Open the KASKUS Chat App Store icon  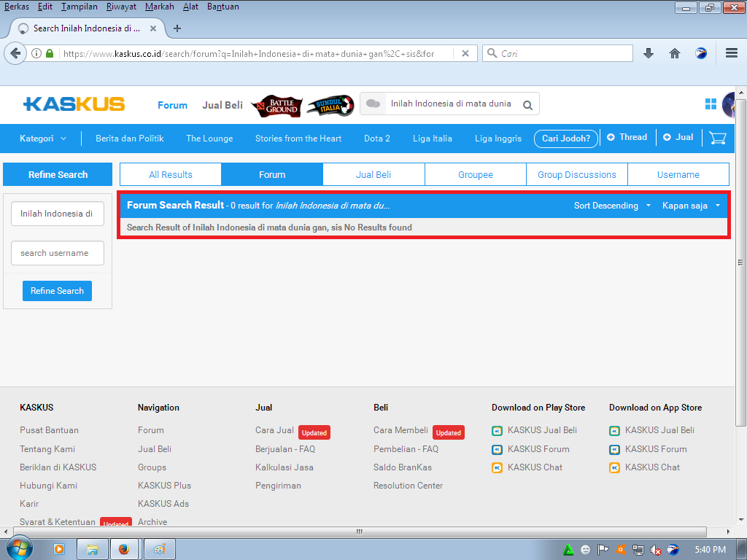click(x=614, y=467)
